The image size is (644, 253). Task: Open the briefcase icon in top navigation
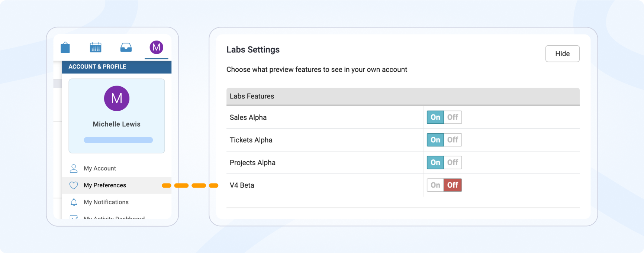(x=65, y=48)
